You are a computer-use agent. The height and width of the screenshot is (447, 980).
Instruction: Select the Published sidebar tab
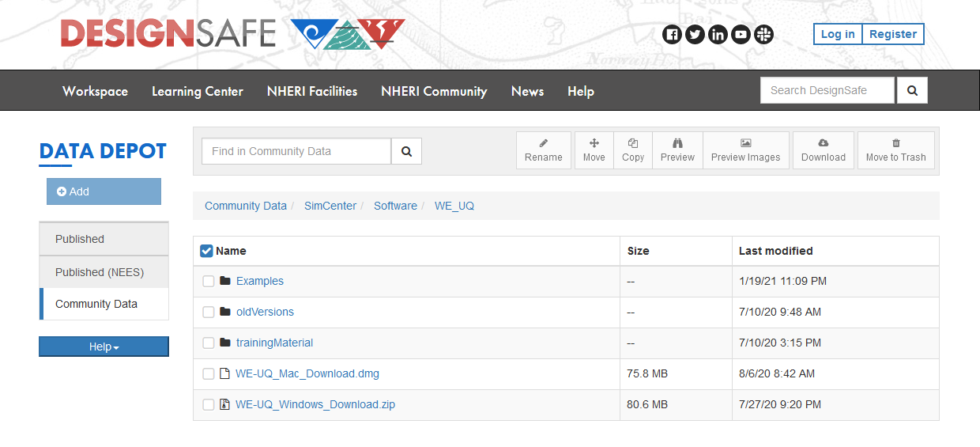click(x=104, y=239)
